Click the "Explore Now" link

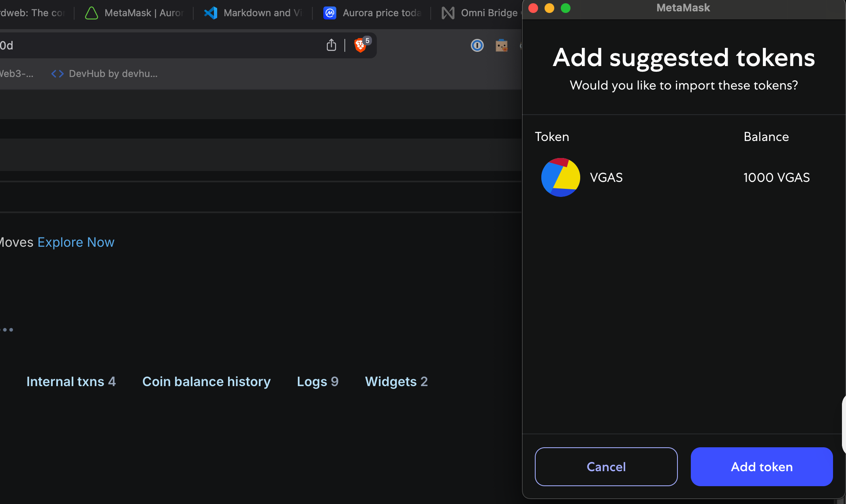(x=76, y=242)
